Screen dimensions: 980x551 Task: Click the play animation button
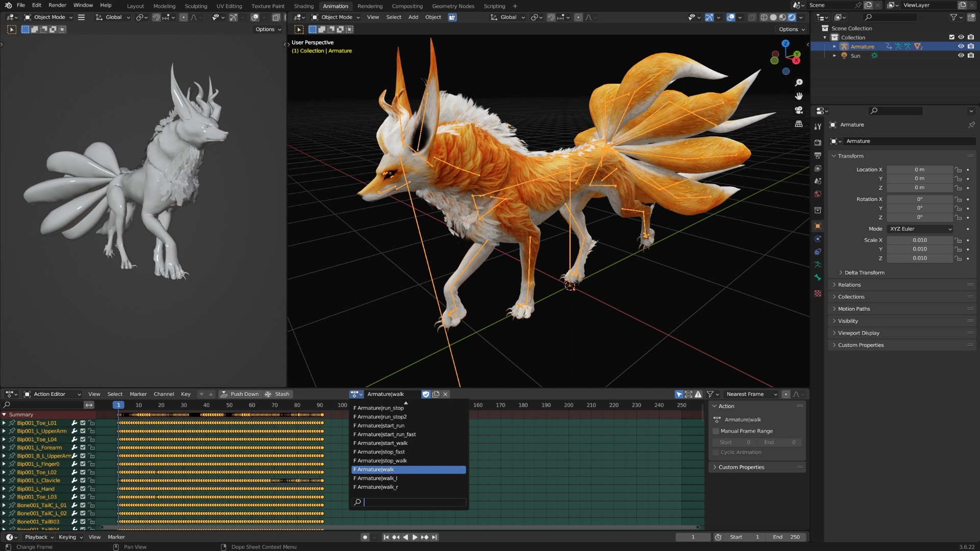414,537
